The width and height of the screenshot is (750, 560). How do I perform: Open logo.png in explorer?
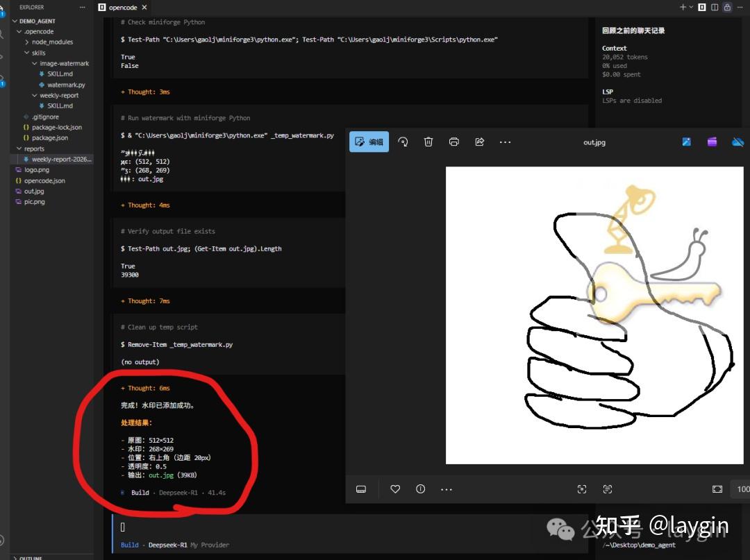click(36, 169)
